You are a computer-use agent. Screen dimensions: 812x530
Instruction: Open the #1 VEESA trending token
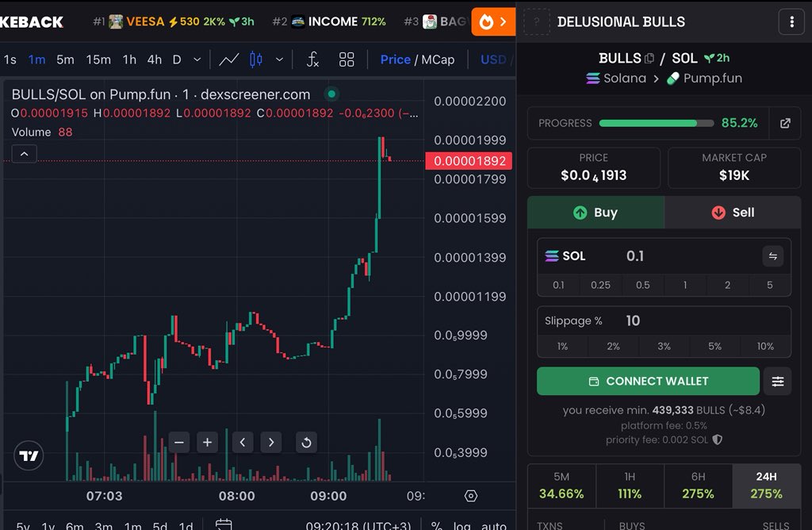tap(174, 21)
